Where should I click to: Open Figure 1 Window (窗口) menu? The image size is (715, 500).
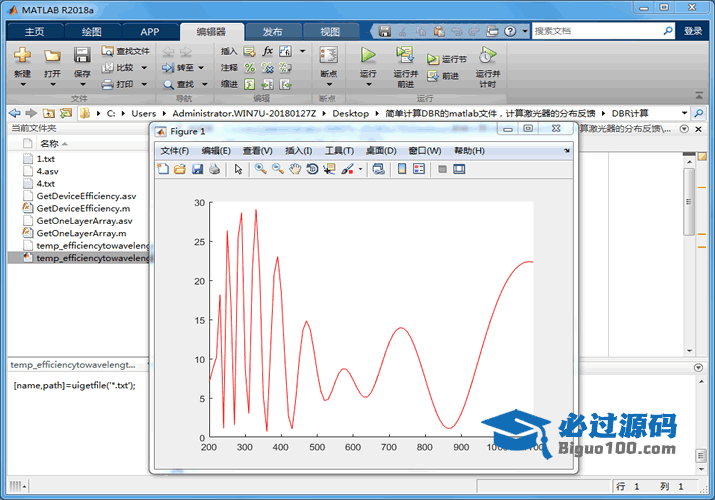coord(425,151)
